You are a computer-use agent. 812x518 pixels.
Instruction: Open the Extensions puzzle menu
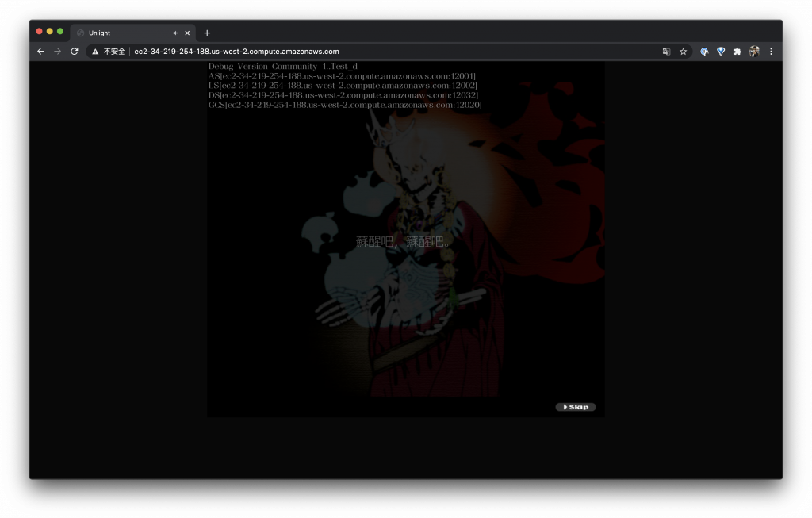pos(737,52)
